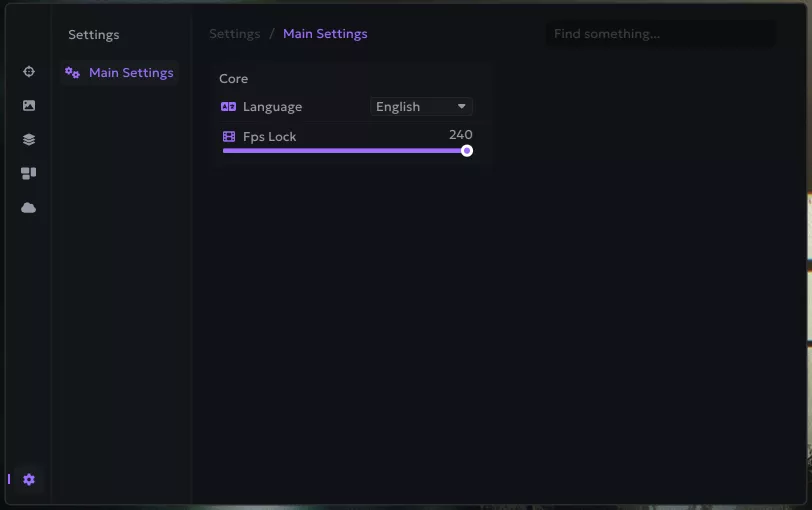Click the Fps Lock slider handle

point(467,151)
